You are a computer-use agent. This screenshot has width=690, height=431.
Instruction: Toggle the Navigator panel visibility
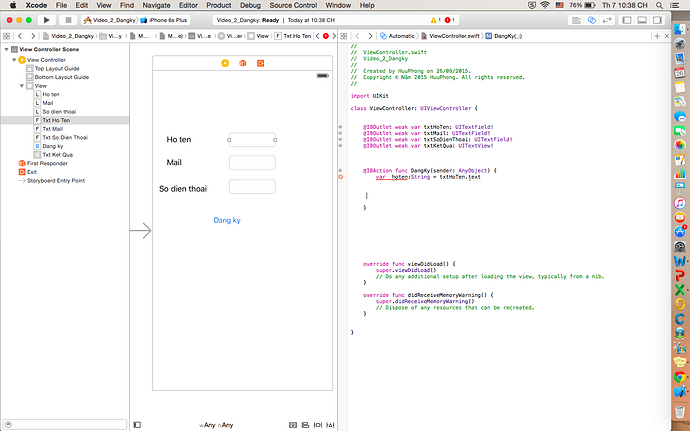[625, 19]
